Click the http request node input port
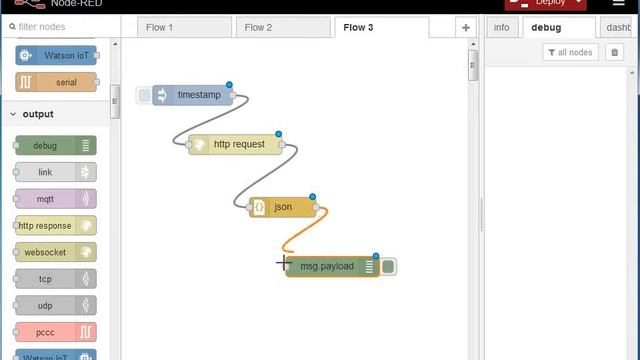The image size is (640, 360). [x=188, y=144]
